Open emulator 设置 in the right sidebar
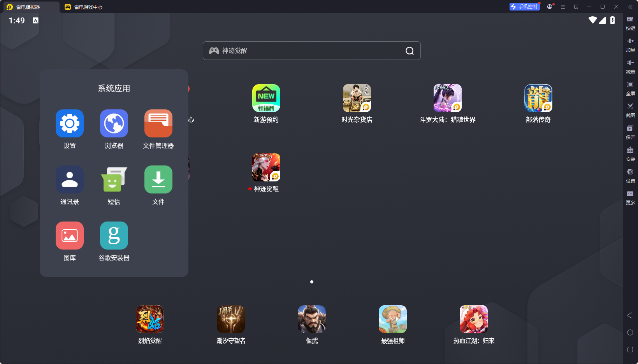The width and height of the screenshot is (638, 364). point(630,176)
